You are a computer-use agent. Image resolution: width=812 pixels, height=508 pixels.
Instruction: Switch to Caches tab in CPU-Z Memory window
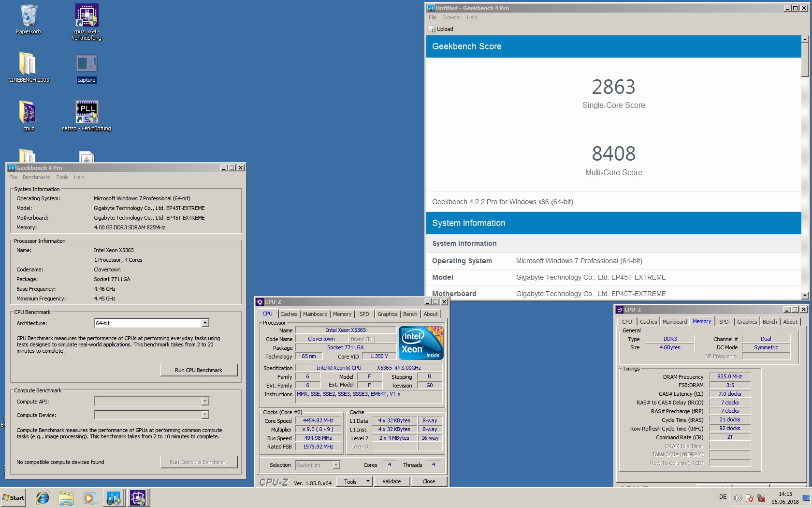[648, 322]
